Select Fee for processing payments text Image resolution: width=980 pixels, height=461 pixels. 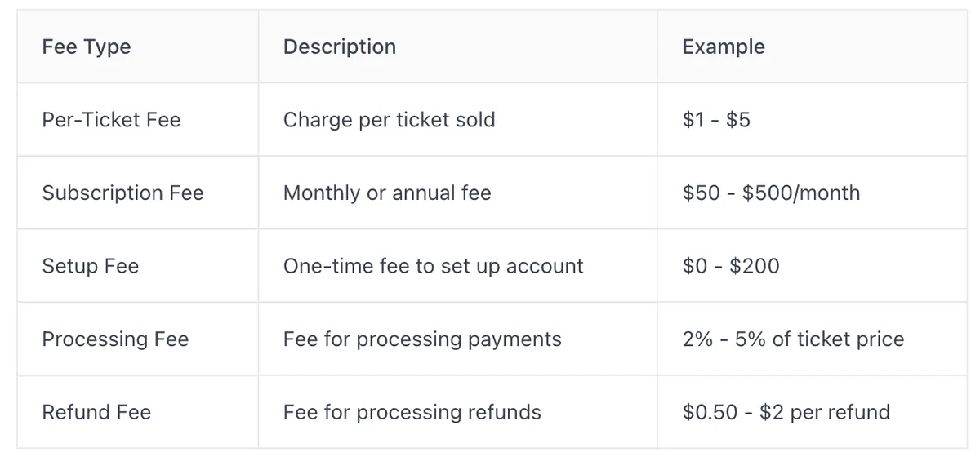(x=422, y=339)
